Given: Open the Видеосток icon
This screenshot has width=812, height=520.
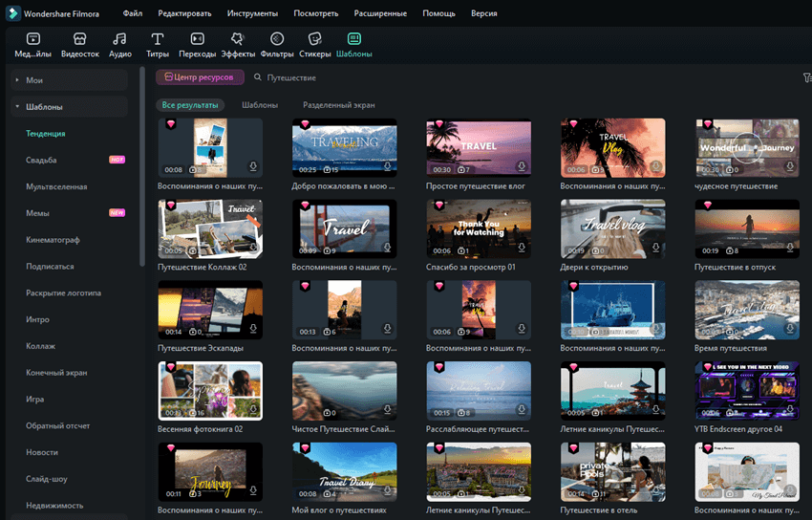Looking at the screenshot, I should (x=80, y=45).
